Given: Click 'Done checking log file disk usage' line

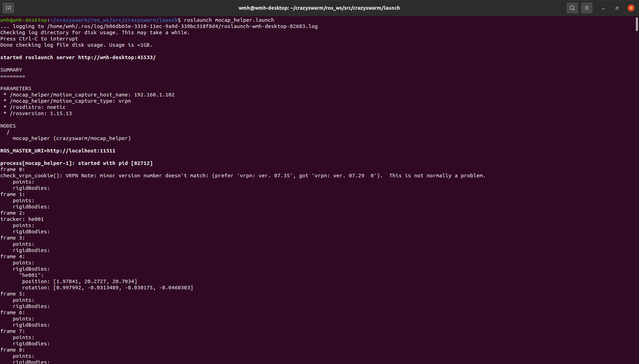Looking at the screenshot, I should (x=76, y=45).
